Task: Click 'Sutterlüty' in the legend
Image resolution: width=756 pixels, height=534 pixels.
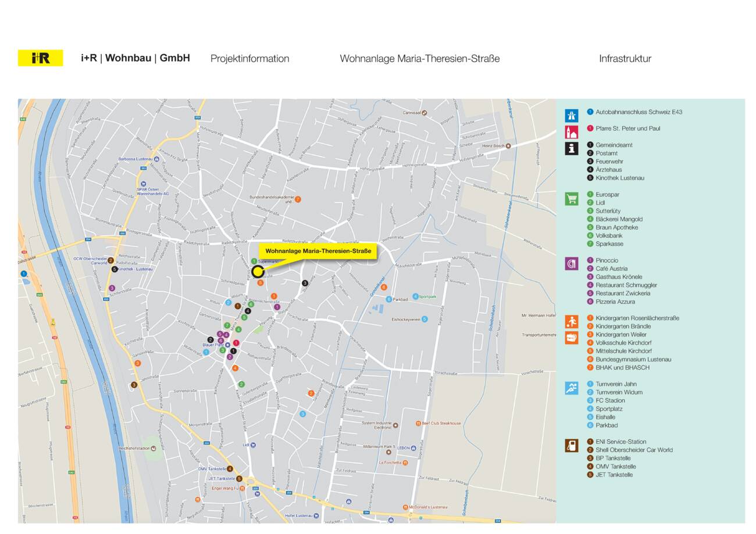Action: (x=608, y=211)
